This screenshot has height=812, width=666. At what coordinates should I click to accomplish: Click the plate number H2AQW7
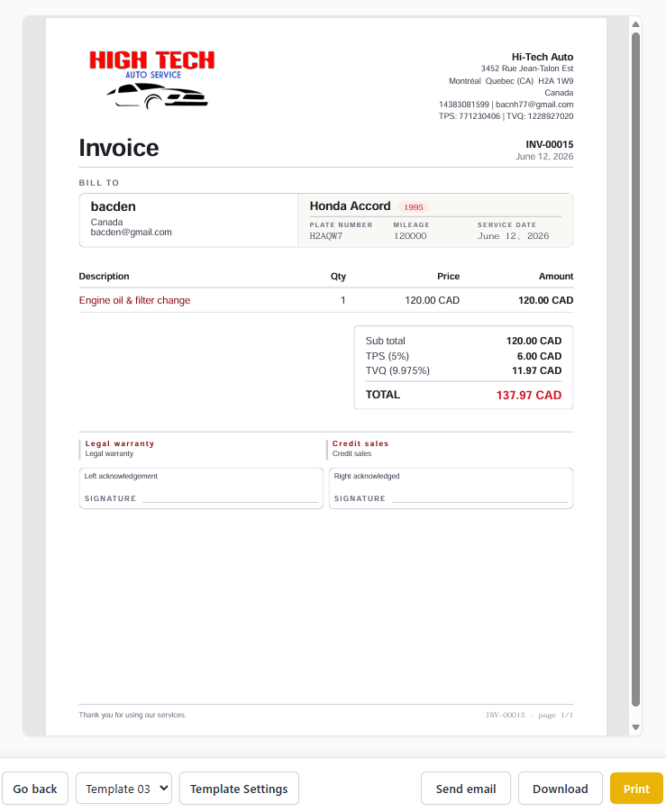pyautogui.click(x=325, y=236)
